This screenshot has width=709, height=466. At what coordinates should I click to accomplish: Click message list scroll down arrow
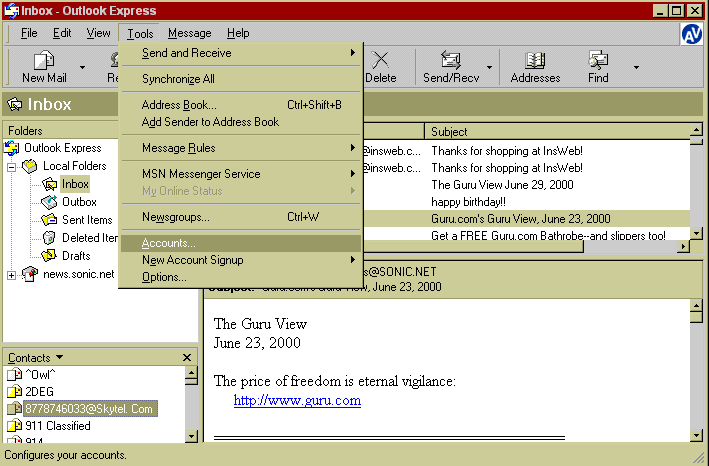tap(696, 234)
